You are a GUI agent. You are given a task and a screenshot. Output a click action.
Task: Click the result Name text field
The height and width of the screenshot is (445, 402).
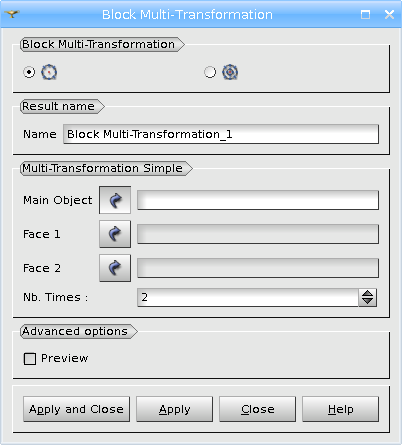[x=221, y=134]
